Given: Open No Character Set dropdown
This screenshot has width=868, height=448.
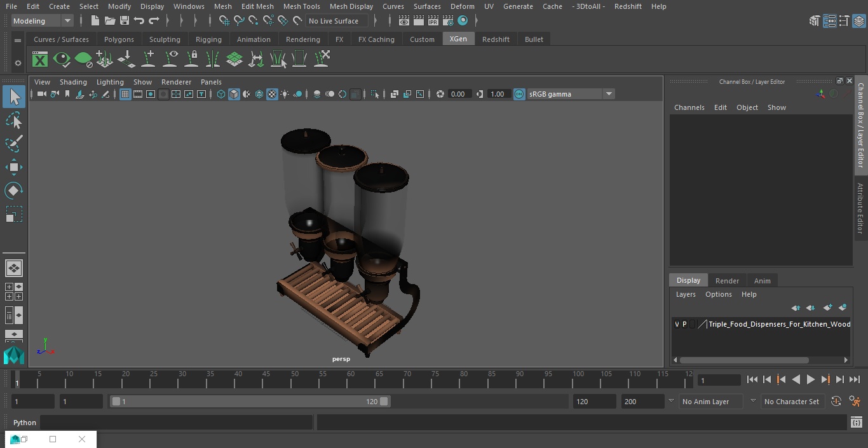Looking at the screenshot, I should point(792,402).
